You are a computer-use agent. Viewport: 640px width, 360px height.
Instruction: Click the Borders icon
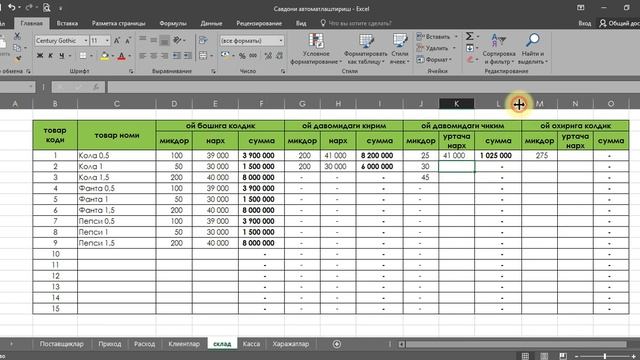83,56
